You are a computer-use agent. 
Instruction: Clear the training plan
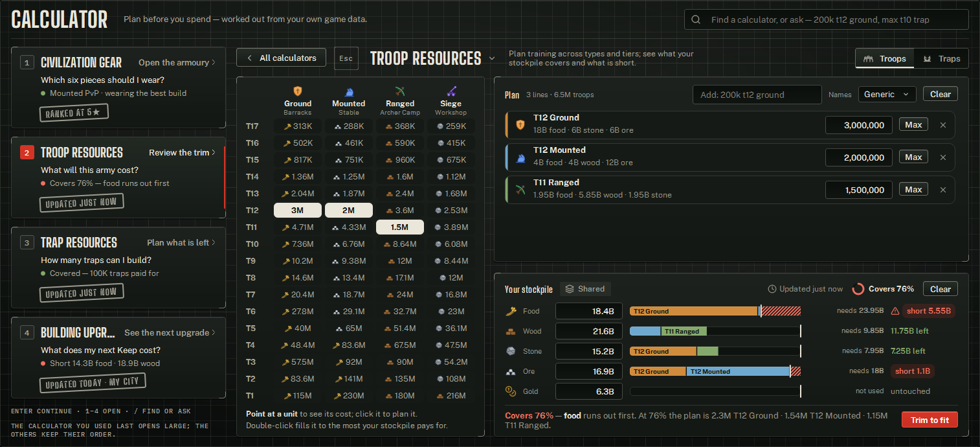[941, 94]
